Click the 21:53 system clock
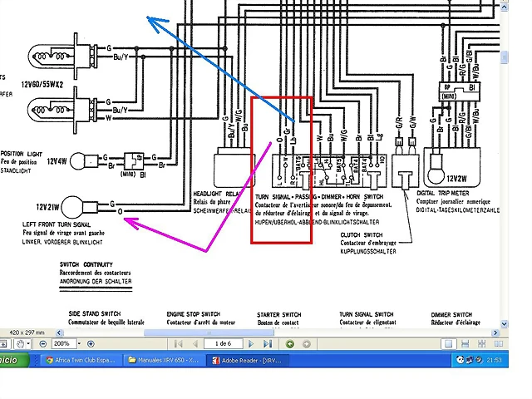Screen dimensions: 532x399 click(494, 360)
